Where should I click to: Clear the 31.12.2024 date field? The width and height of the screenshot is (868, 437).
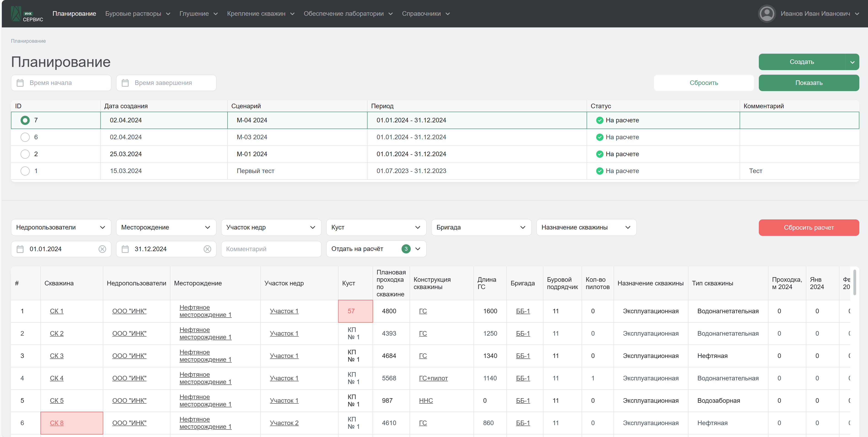208,249
